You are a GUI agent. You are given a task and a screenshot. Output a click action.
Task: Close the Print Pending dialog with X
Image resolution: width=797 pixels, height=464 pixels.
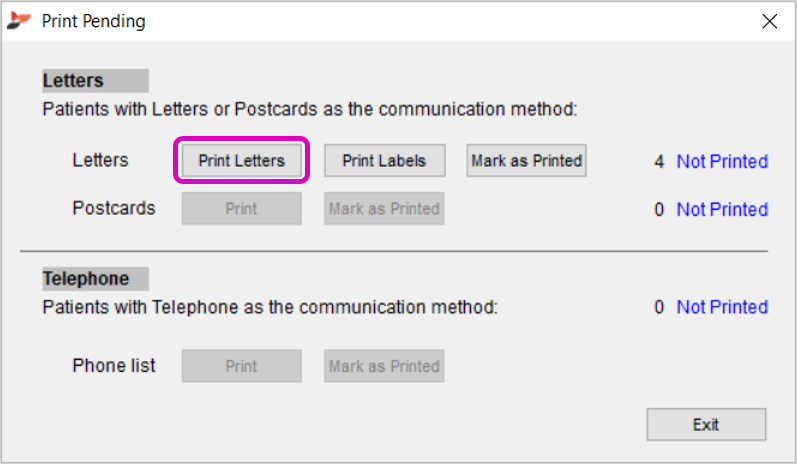[x=770, y=21]
